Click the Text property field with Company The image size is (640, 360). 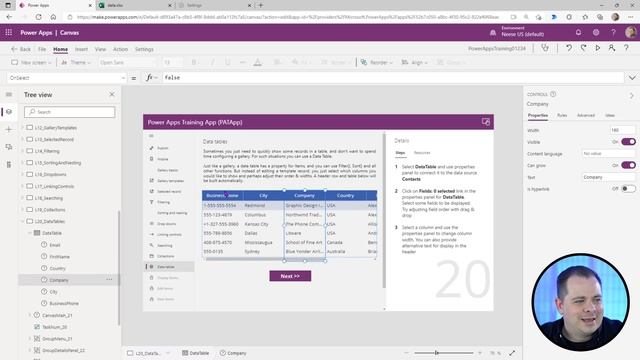pyautogui.click(x=608, y=177)
